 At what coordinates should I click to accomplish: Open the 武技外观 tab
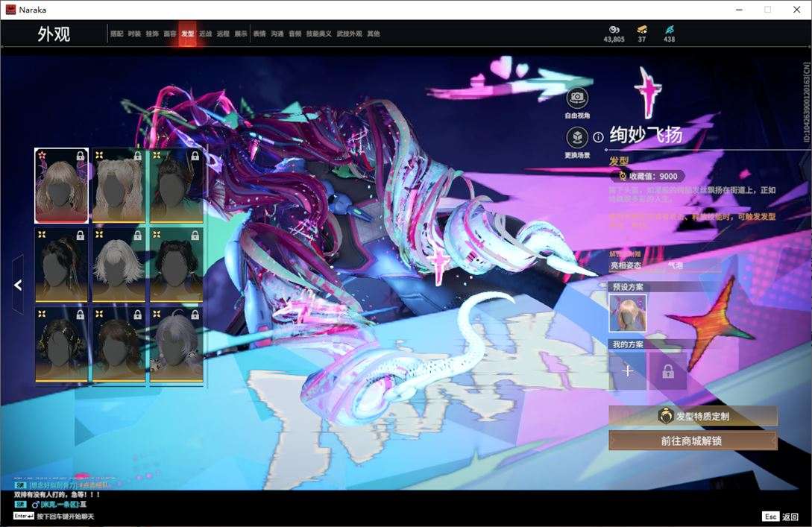click(350, 34)
